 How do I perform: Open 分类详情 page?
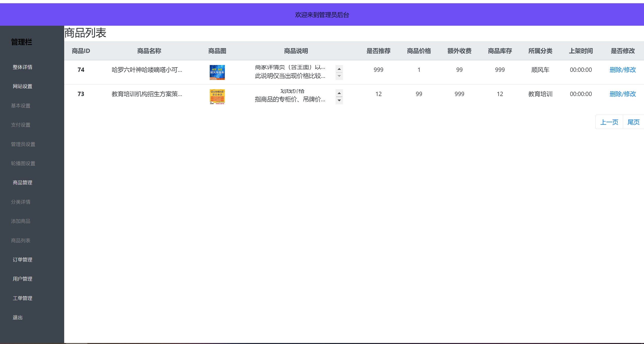click(x=21, y=202)
